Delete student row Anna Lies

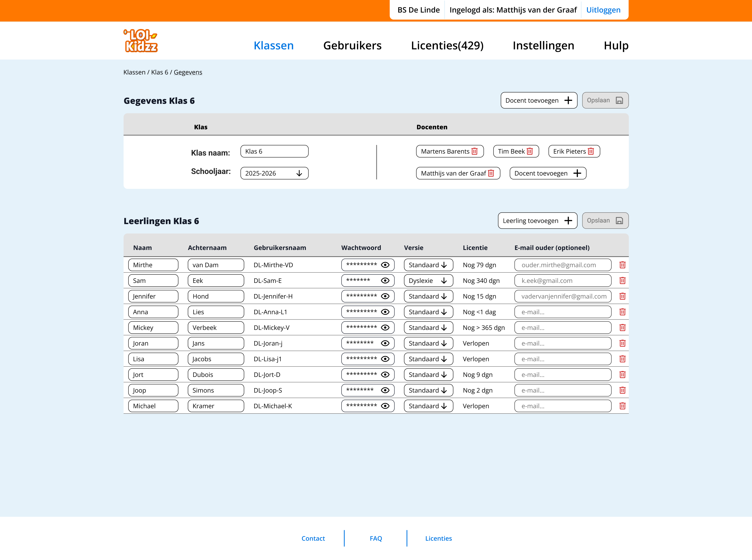coord(622,312)
